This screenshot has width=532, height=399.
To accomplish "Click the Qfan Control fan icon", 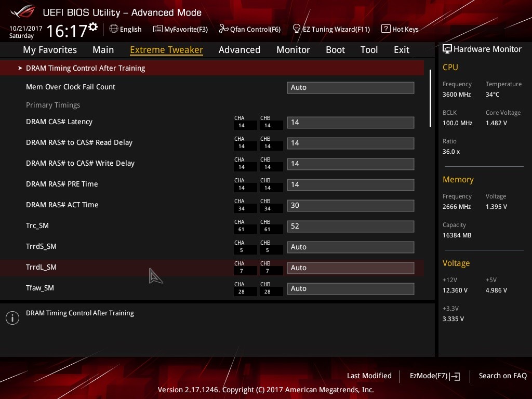I will tap(223, 29).
